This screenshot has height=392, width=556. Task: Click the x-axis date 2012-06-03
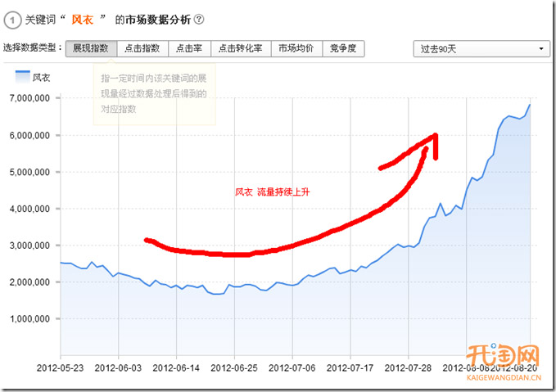click(118, 368)
